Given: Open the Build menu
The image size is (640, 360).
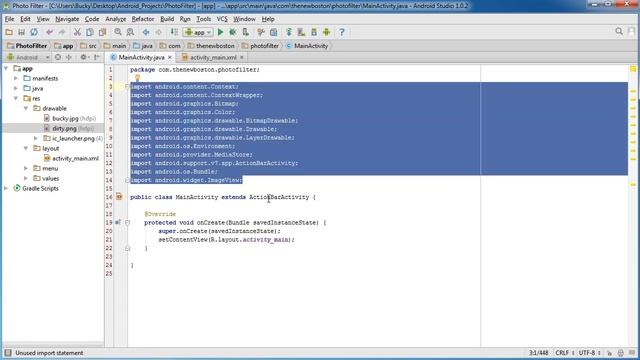Looking at the screenshot, I should [167, 19].
